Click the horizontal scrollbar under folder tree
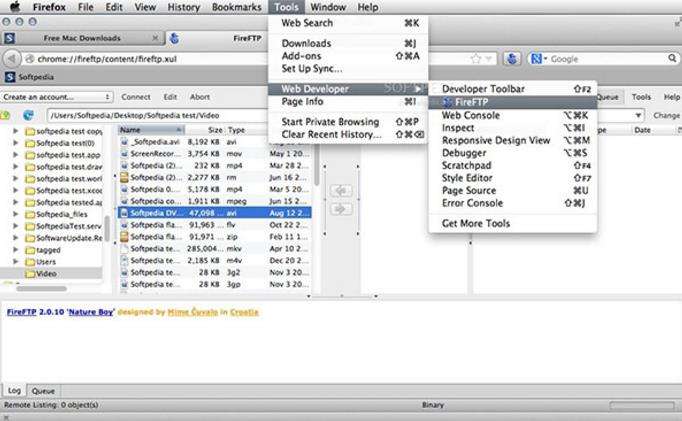The height and width of the screenshot is (421, 682). tap(42, 288)
